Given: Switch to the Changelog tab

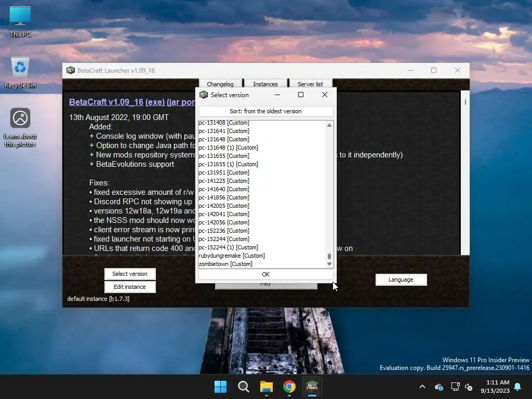Looking at the screenshot, I should (x=220, y=84).
